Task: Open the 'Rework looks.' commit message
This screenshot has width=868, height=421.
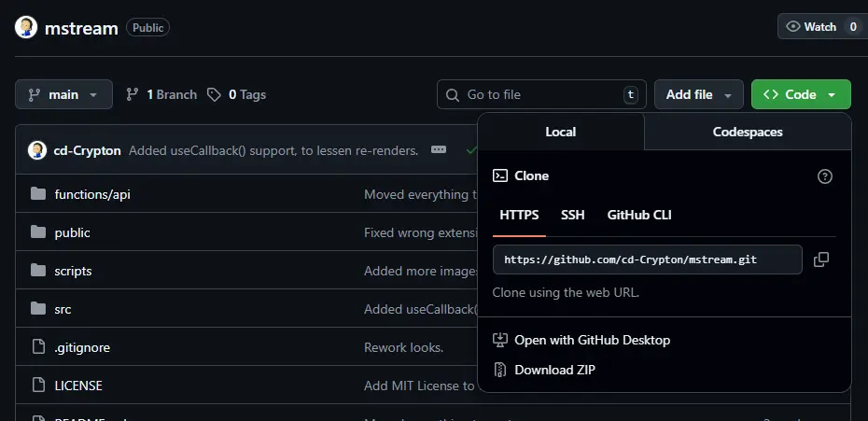Action: [x=403, y=347]
